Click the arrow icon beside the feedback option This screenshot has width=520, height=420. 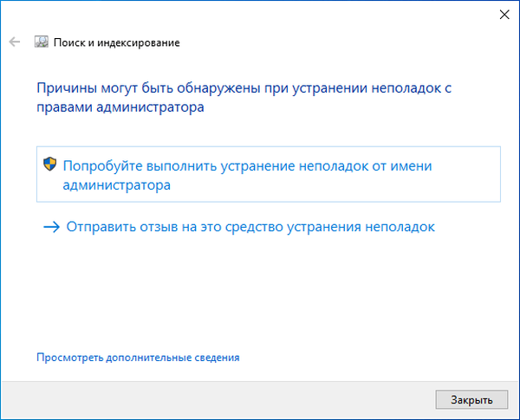[x=51, y=228]
